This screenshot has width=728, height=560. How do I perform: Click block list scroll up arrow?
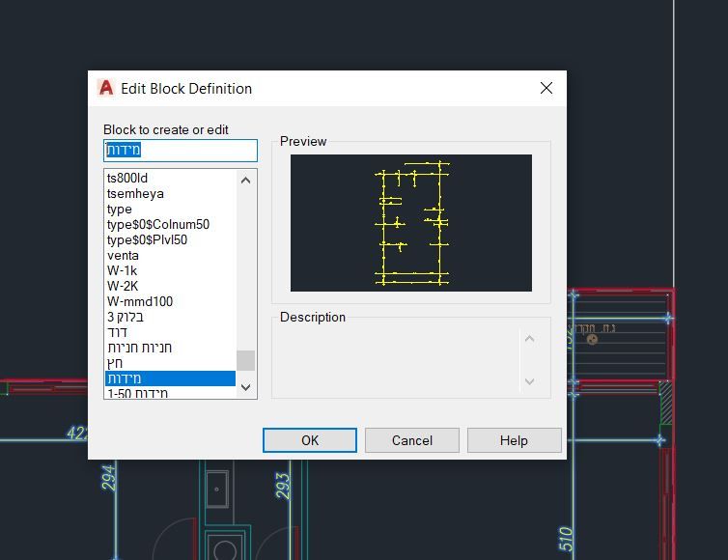pyautogui.click(x=246, y=180)
